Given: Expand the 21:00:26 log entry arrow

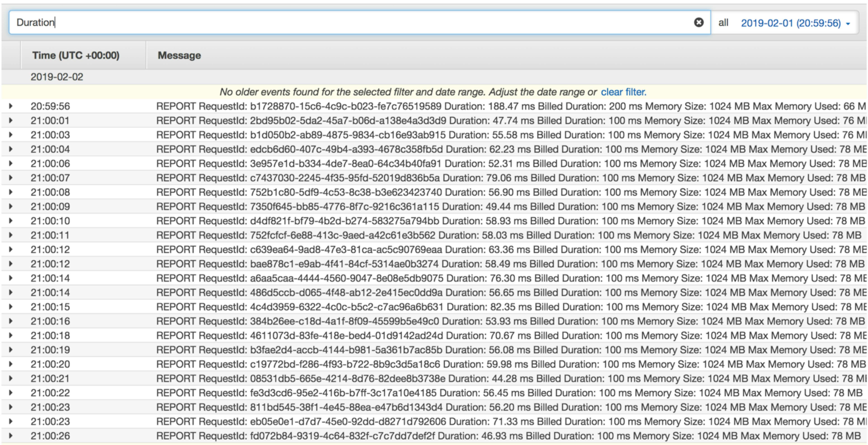Looking at the screenshot, I should click(x=11, y=436).
